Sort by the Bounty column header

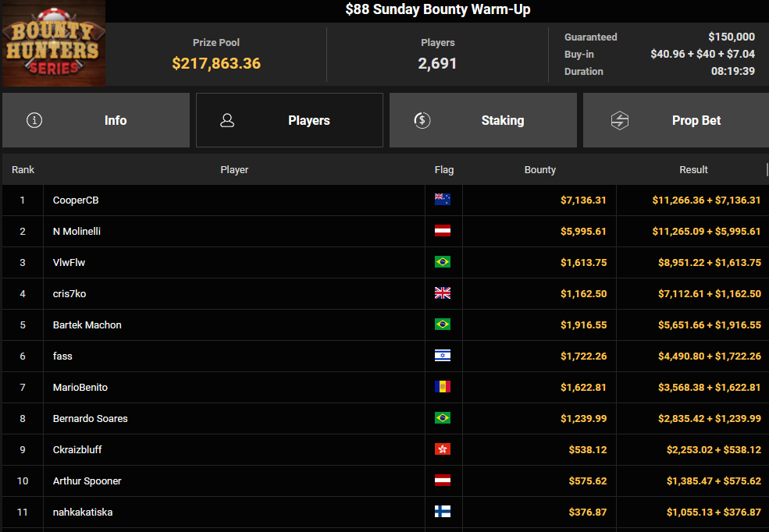pyautogui.click(x=539, y=169)
